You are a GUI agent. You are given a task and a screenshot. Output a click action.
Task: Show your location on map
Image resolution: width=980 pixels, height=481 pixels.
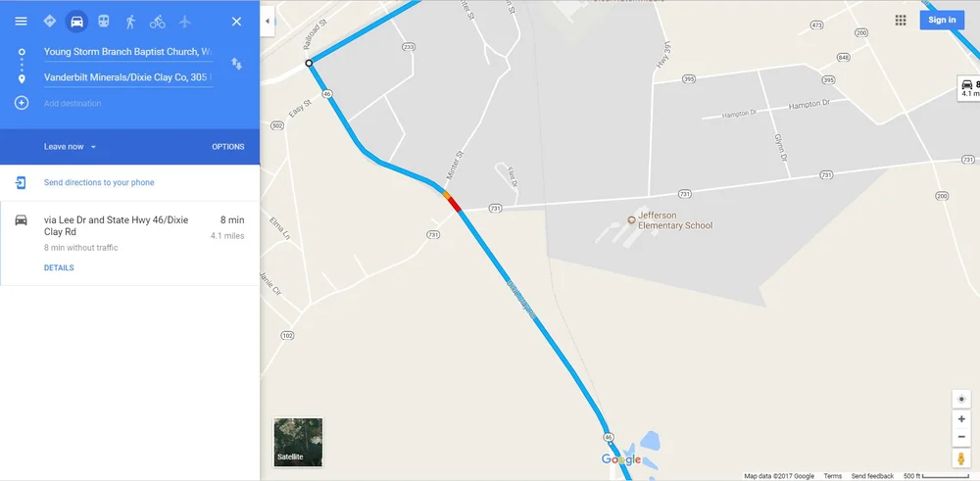click(961, 399)
